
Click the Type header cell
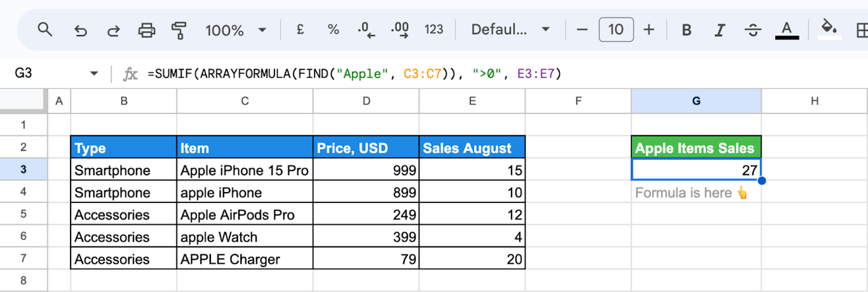click(124, 148)
